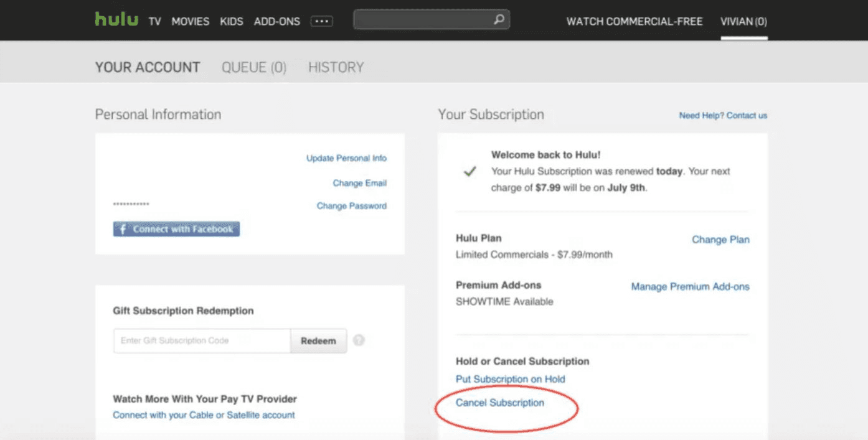868x440 pixels.
Task: Connect with your Cable or Satellite account
Action: 204,415
